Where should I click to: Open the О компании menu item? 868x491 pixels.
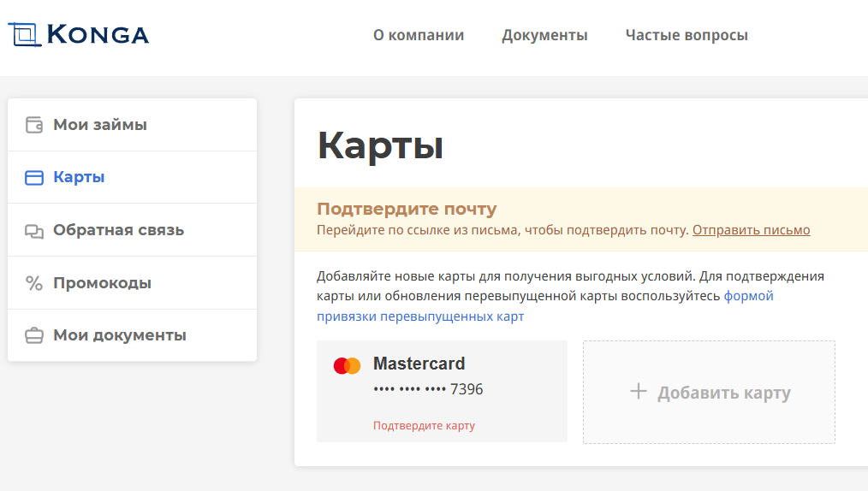coord(419,35)
